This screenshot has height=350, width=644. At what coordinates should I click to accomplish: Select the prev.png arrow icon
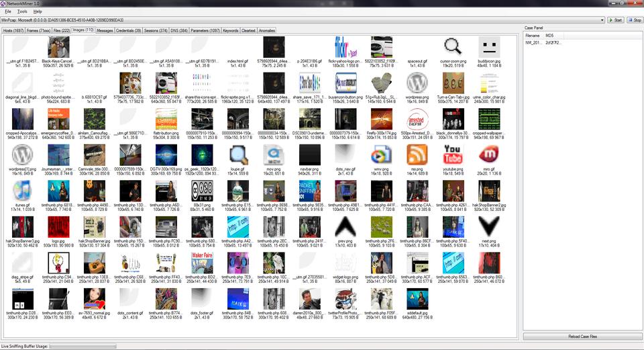[345, 226]
